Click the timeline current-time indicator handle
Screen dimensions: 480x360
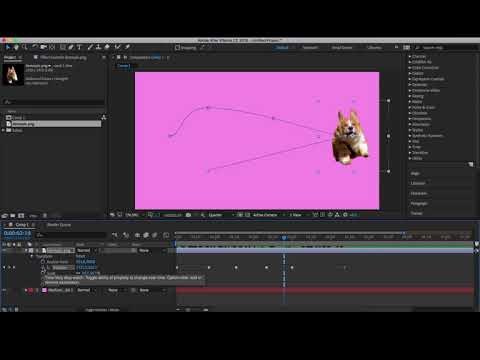click(x=284, y=238)
